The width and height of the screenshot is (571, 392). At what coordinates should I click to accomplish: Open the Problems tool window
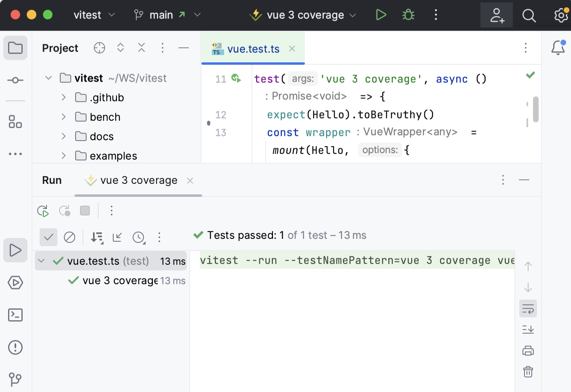point(15,347)
